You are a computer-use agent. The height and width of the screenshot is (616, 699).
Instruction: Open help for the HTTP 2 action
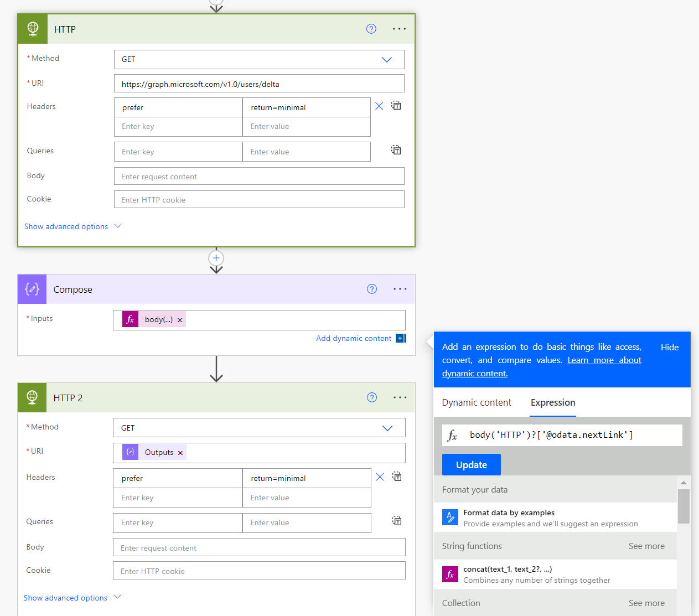[372, 397]
